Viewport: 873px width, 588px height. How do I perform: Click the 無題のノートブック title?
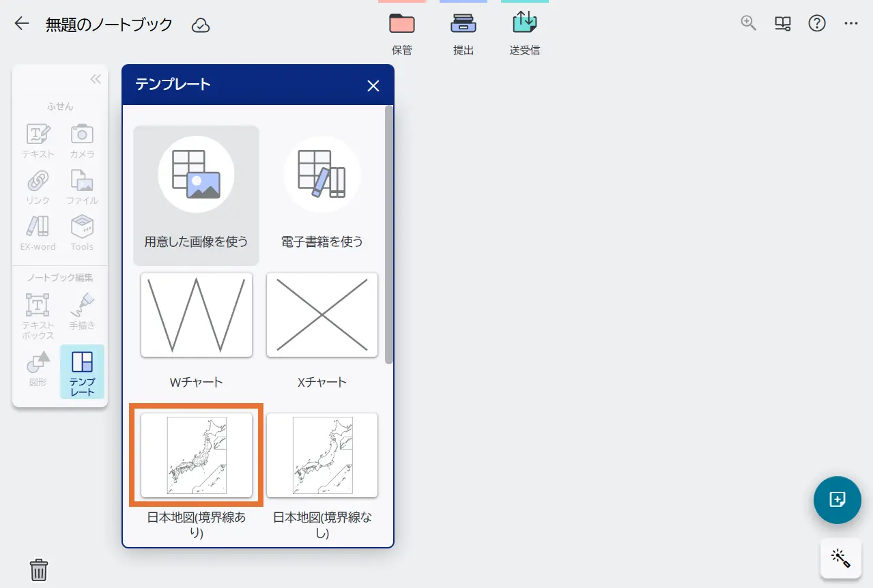click(109, 25)
